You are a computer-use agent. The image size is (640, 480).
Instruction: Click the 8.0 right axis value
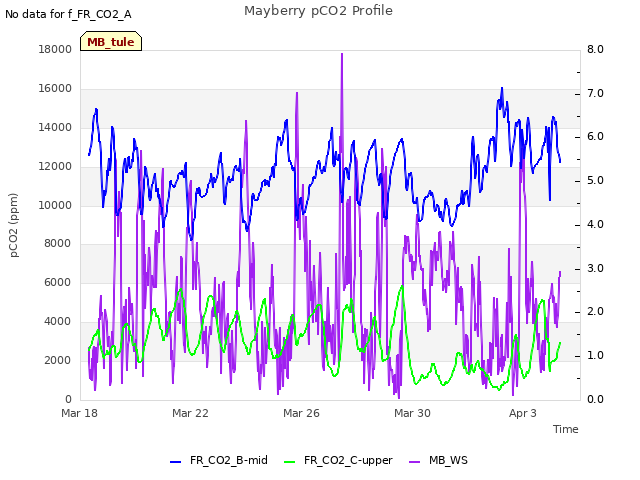(596, 49)
